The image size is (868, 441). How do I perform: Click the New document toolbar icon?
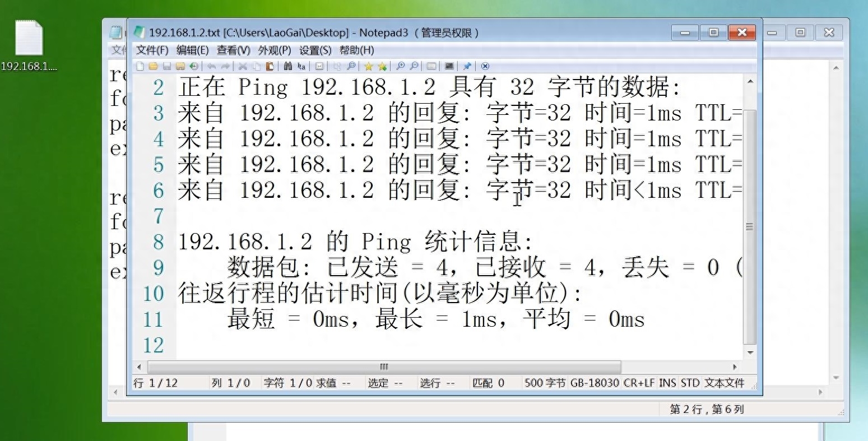140,66
